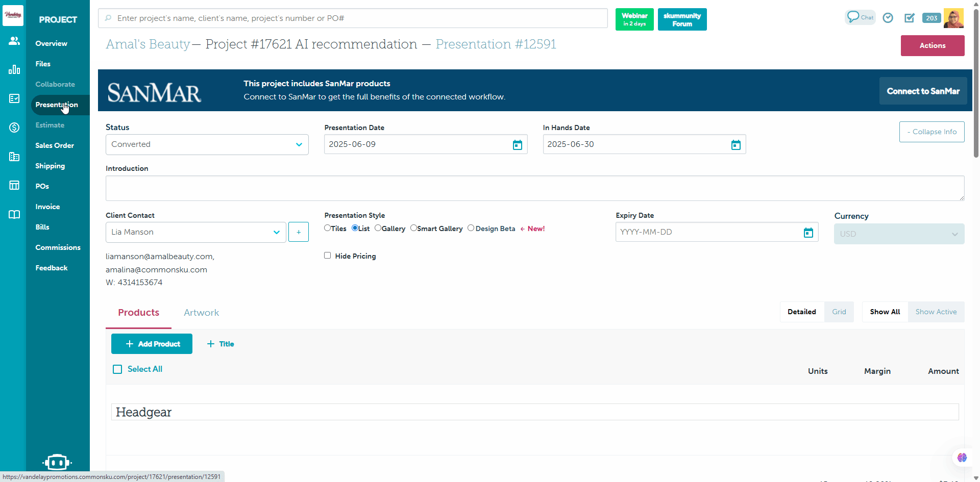Check the Select All products box

tap(117, 369)
